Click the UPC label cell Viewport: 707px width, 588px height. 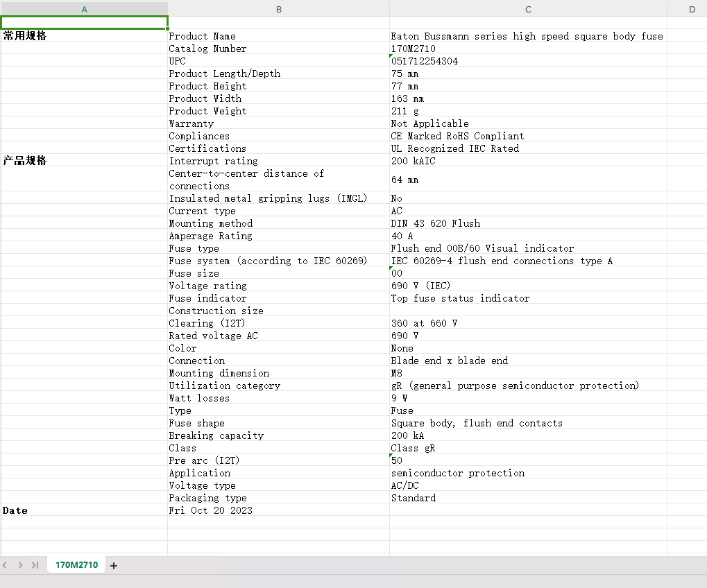coord(279,61)
